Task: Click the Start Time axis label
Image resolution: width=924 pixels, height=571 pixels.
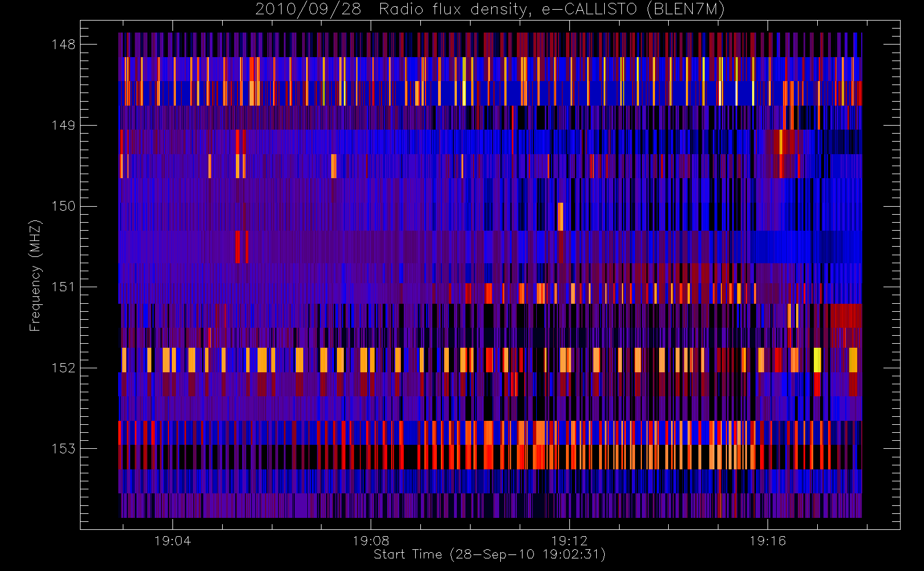Action: (x=490, y=554)
